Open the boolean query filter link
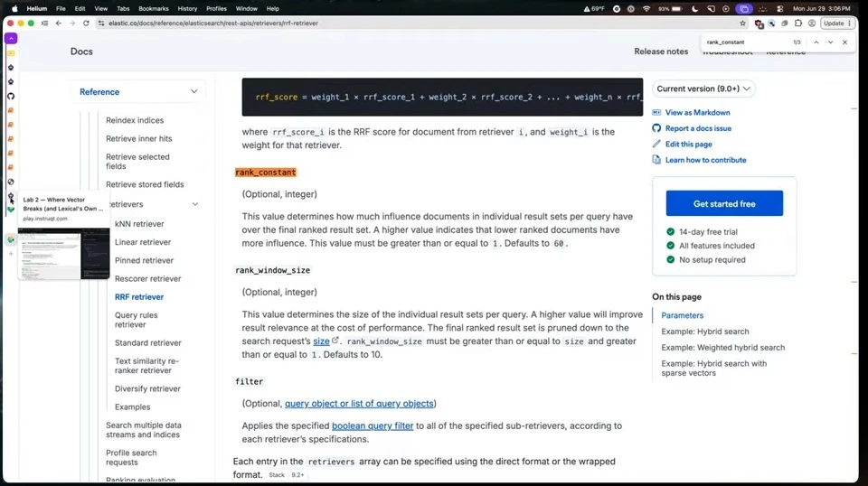The height and width of the screenshot is (486, 868). tap(373, 425)
